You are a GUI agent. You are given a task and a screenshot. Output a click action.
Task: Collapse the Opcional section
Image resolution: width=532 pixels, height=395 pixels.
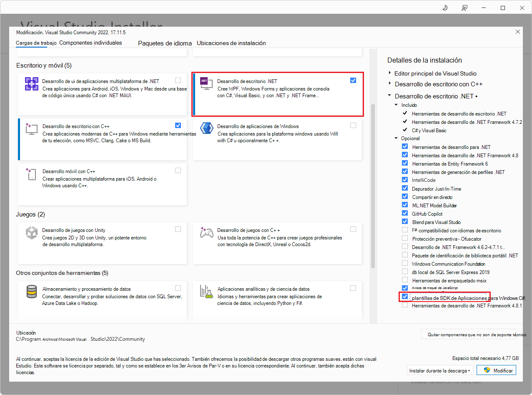point(396,138)
